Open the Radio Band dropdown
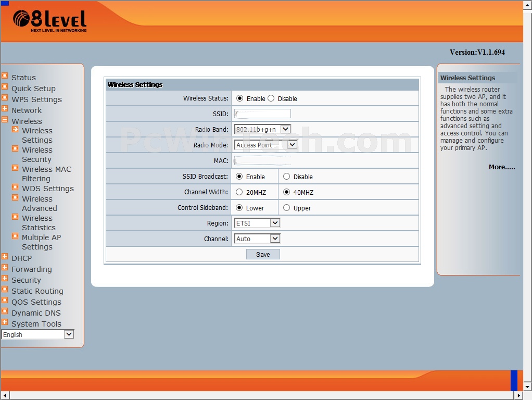 click(262, 129)
